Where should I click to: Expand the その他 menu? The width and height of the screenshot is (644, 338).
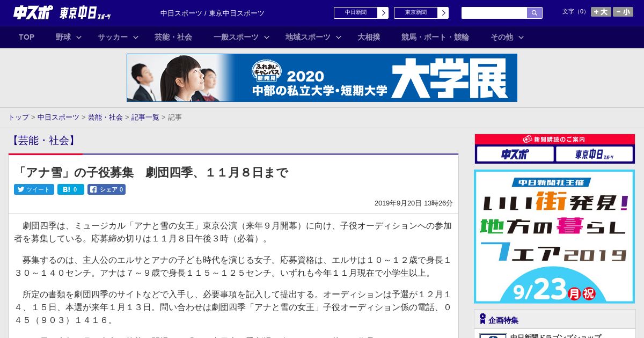(x=507, y=37)
